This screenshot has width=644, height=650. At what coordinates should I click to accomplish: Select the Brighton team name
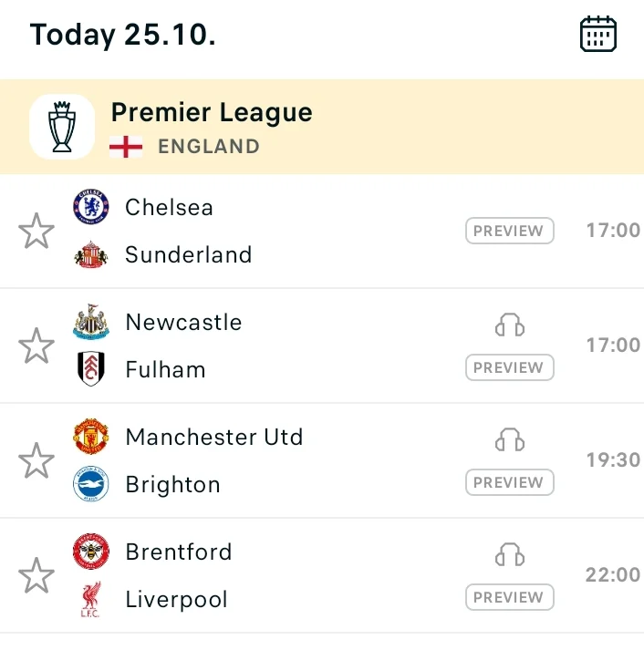pos(172,485)
